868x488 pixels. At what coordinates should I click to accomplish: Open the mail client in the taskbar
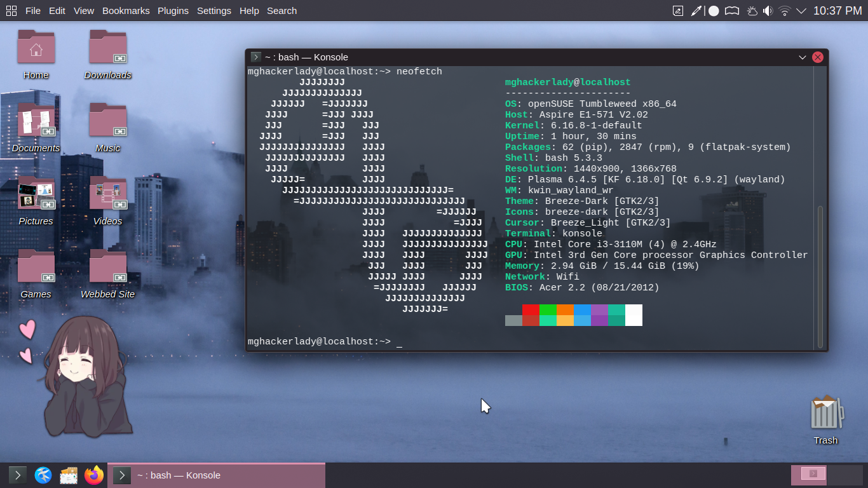click(x=69, y=475)
